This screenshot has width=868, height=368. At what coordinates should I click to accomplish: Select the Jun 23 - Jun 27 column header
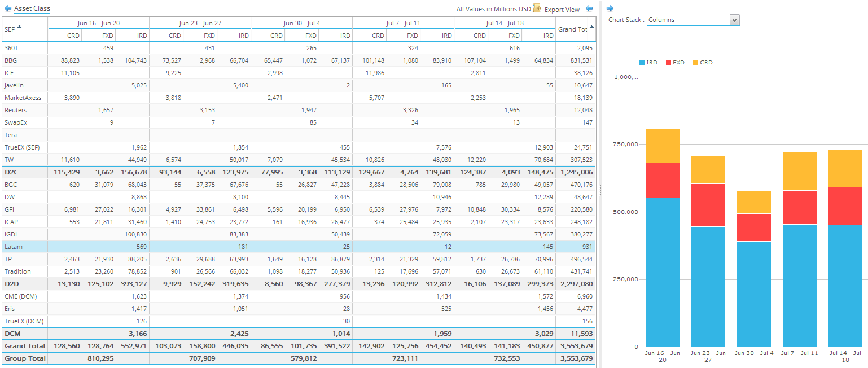tap(200, 23)
